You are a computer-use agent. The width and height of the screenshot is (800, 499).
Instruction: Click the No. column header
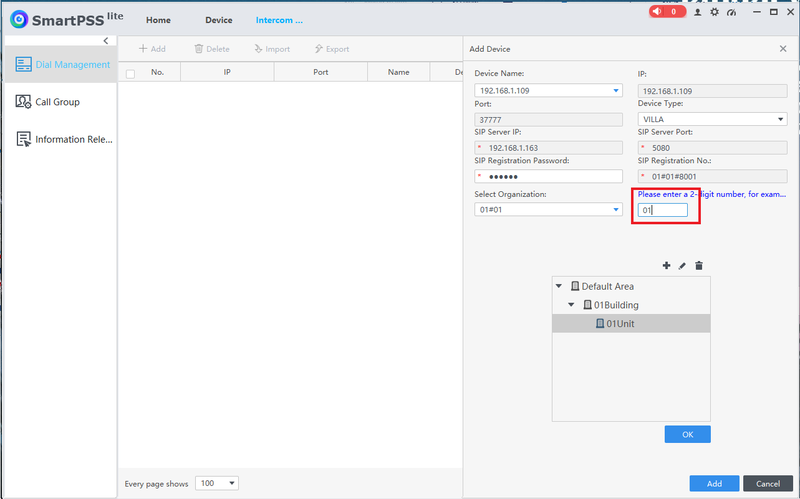157,72
